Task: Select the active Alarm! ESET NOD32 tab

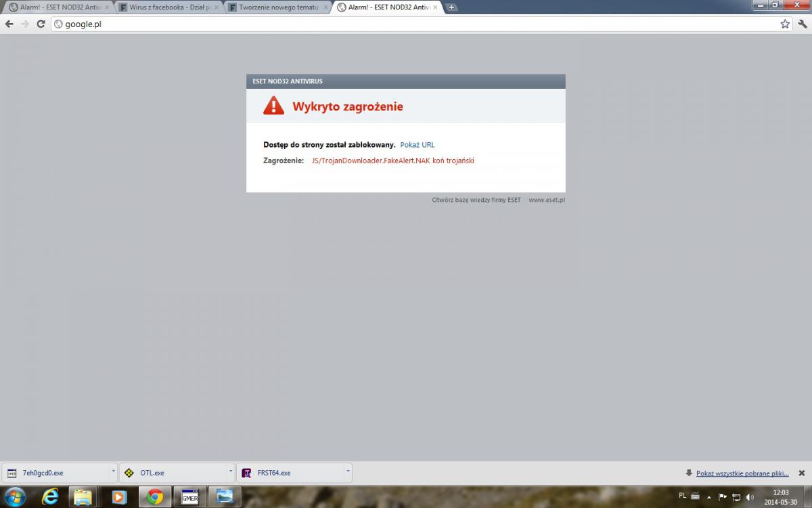Action: [386, 7]
